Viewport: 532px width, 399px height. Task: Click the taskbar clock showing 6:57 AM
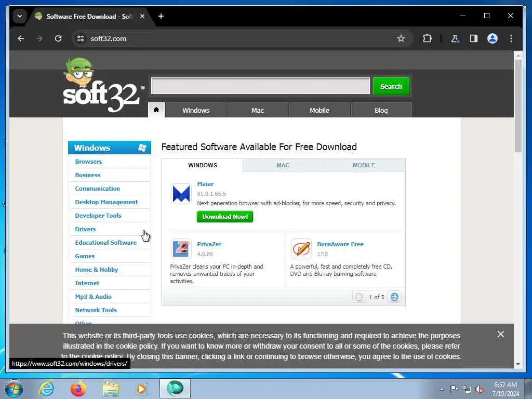[x=505, y=389]
